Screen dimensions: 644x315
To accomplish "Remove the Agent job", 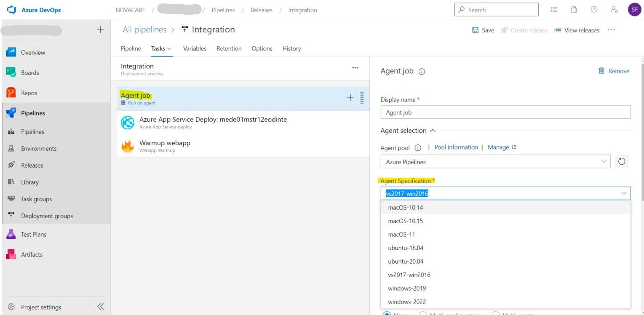I will (614, 71).
